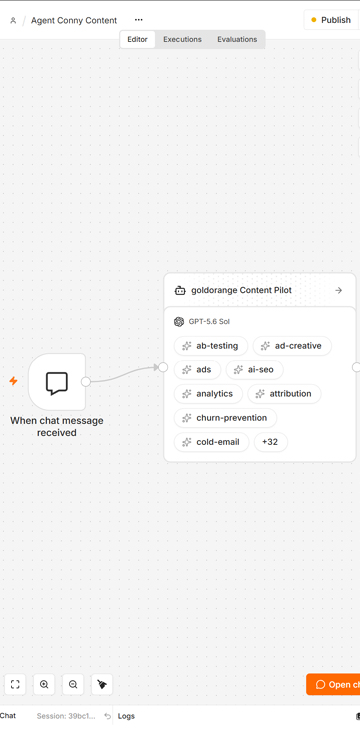Click the Publish button
This screenshot has width=360, height=740.
click(x=331, y=20)
